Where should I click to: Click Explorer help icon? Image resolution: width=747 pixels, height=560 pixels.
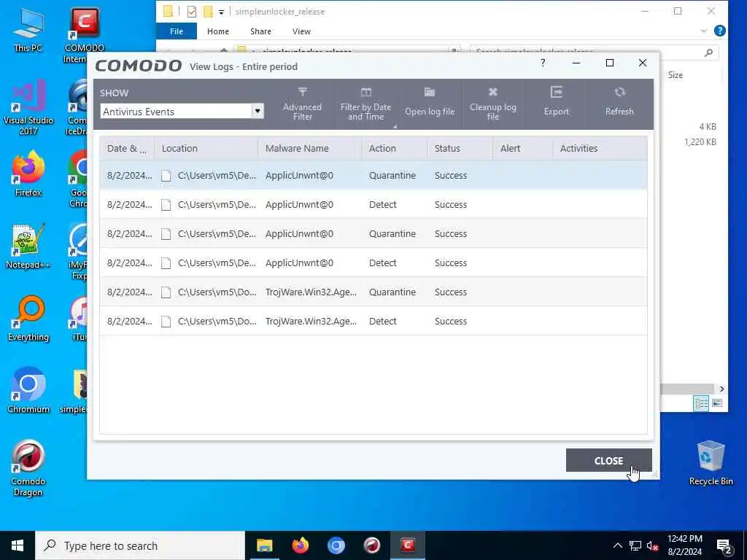(x=720, y=31)
